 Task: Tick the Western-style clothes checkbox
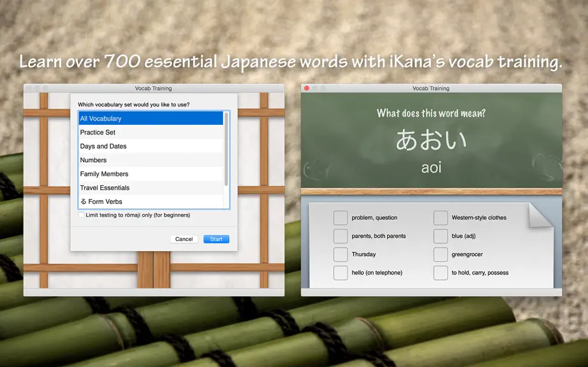click(x=441, y=217)
